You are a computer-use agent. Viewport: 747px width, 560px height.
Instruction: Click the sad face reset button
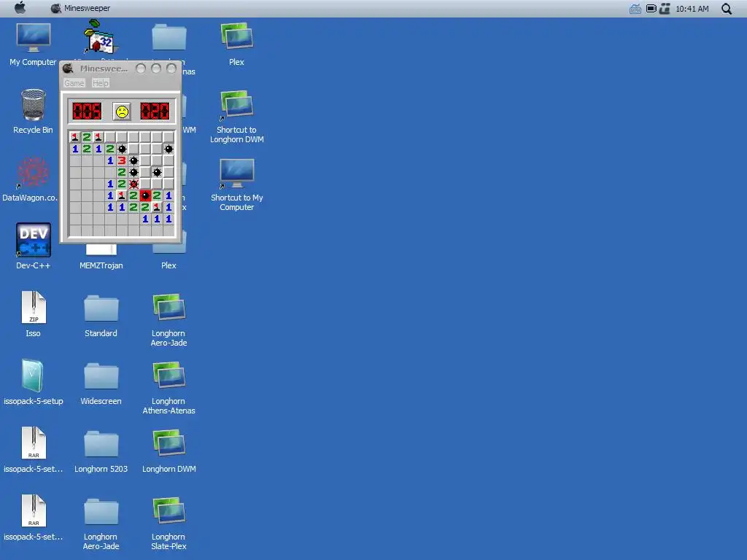click(x=122, y=112)
